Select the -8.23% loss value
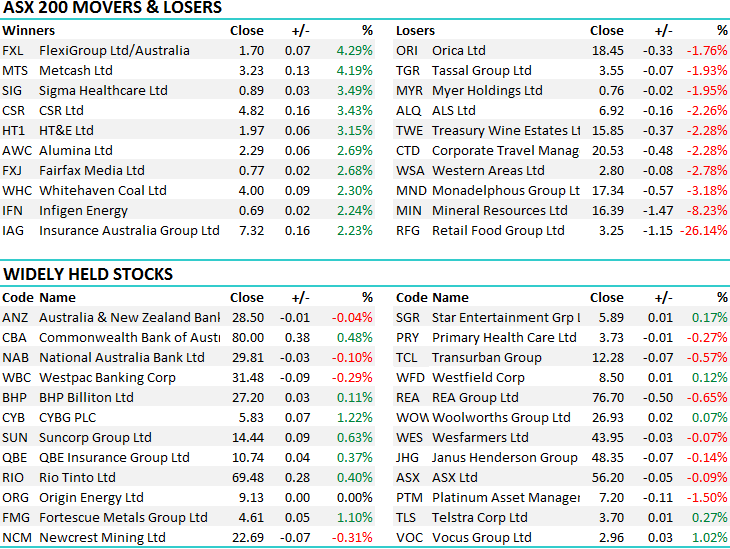This screenshot has width=730, height=549. point(707,210)
